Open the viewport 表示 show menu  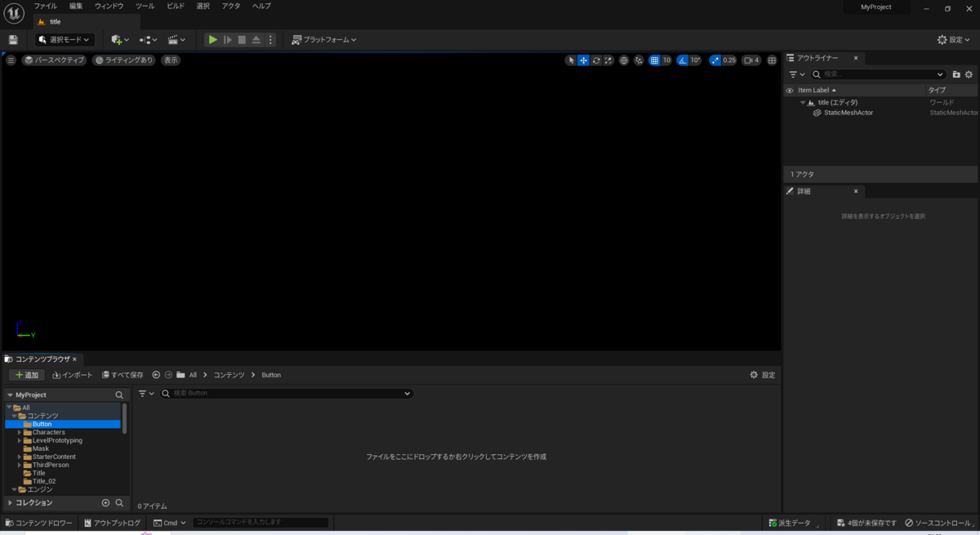pyautogui.click(x=170, y=60)
